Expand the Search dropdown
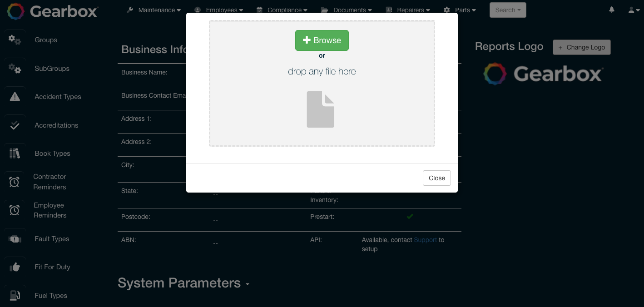 507,10
